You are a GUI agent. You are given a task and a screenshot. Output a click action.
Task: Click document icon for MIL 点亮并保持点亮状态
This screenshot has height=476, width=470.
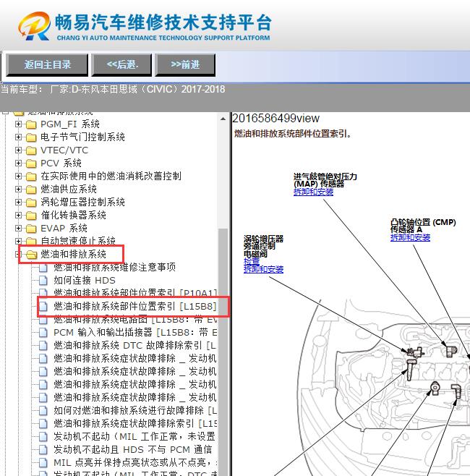[x=43, y=463]
